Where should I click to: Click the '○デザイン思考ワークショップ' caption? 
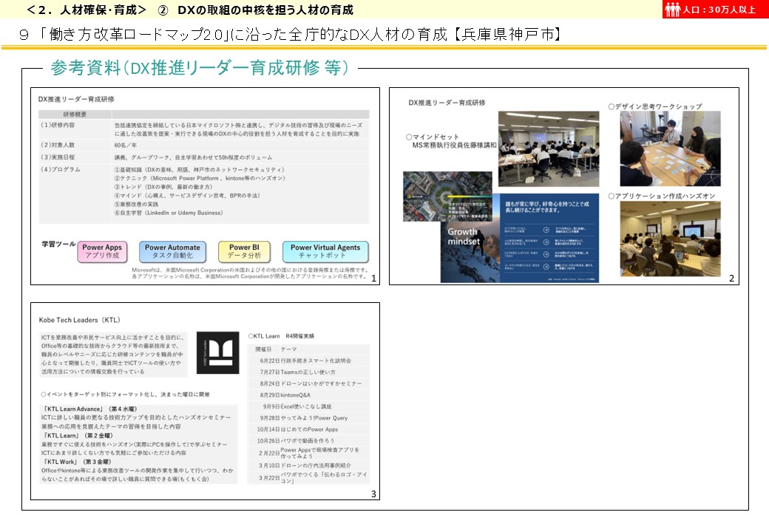pyautogui.click(x=654, y=106)
